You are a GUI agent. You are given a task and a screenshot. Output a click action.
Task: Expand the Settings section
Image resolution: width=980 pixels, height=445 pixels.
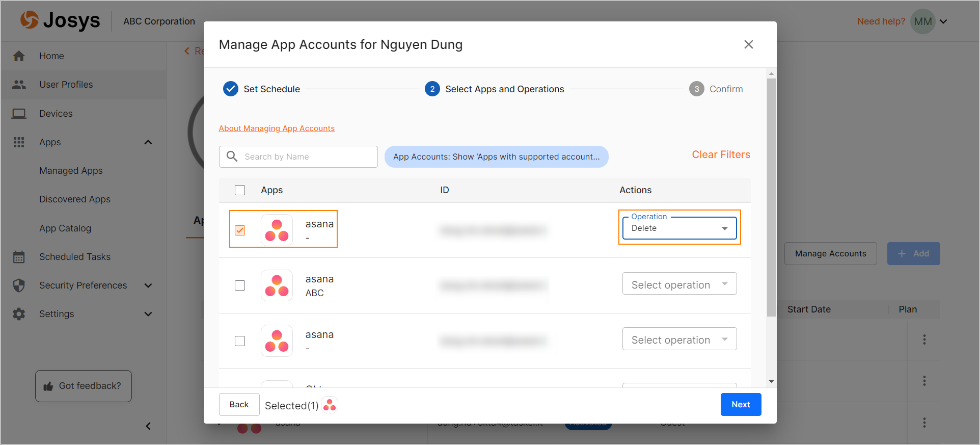(x=148, y=314)
